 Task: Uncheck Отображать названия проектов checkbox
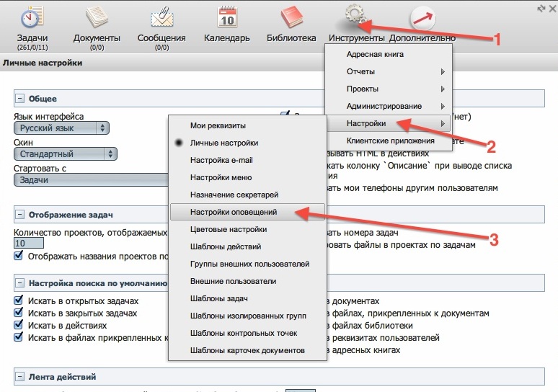point(18,256)
